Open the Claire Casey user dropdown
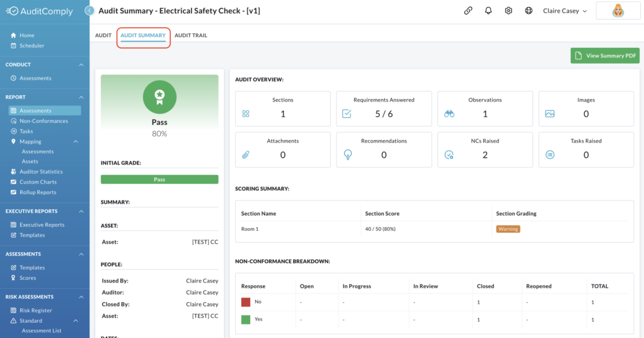Image resolution: width=644 pixels, height=338 pixels. (565, 11)
